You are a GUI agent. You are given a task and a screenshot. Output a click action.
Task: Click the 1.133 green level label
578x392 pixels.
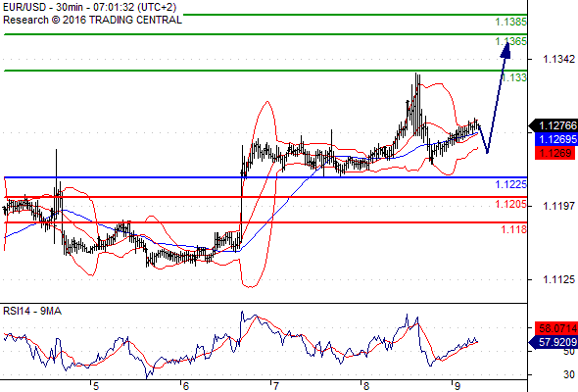(513, 77)
